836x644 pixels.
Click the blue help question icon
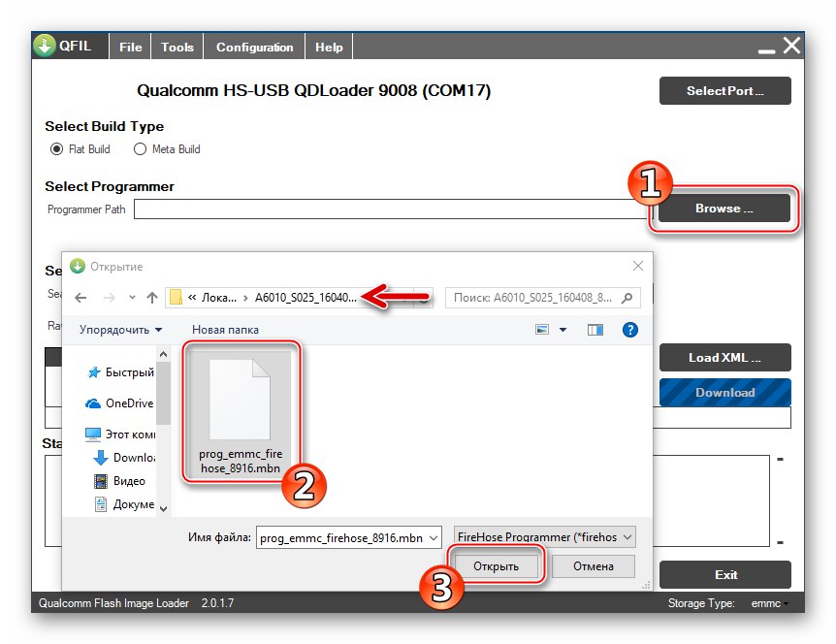[629, 330]
